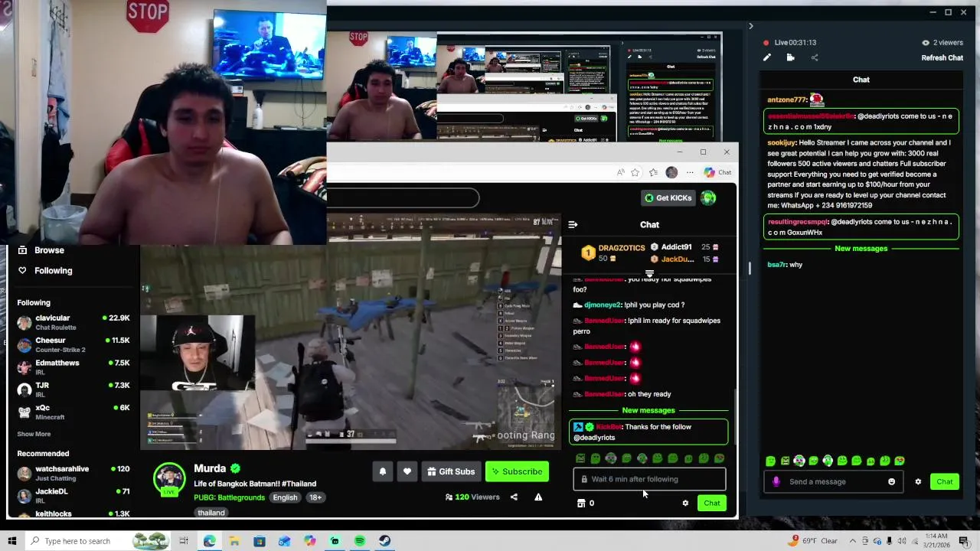Open Browse in Kick sidebar
This screenshot has width=980, height=551.
[x=49, y=250]
